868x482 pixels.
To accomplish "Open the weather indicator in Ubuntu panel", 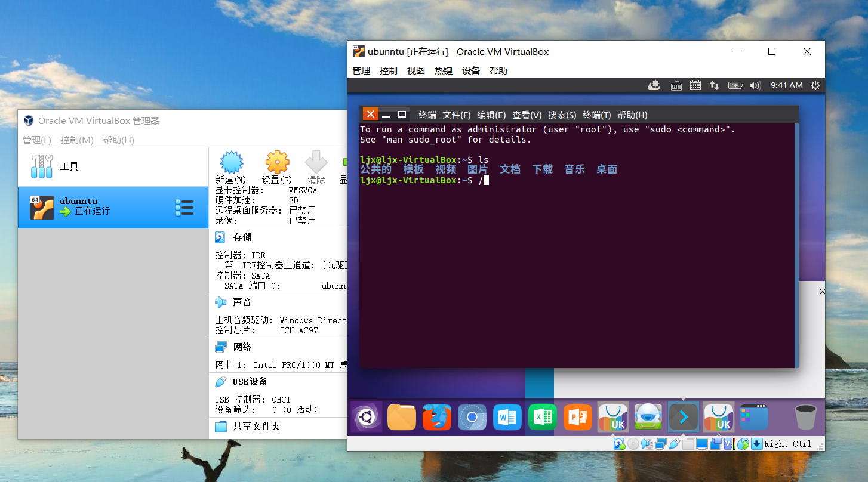I will [x=654, y=85].
